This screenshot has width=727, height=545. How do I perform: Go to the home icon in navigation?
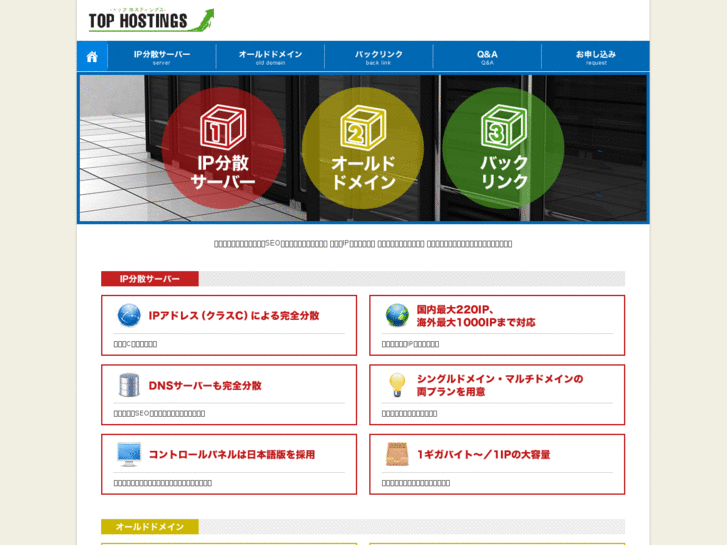[92, 57]
